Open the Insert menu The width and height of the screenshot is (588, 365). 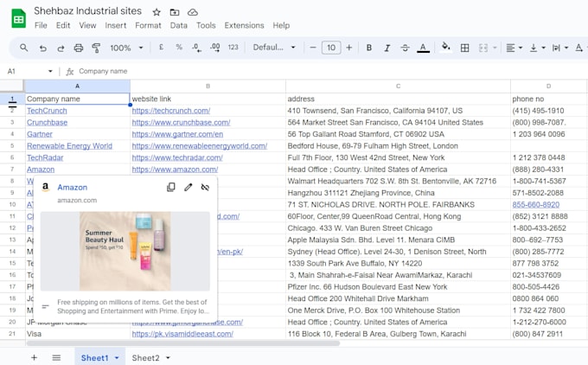(116, 25)
